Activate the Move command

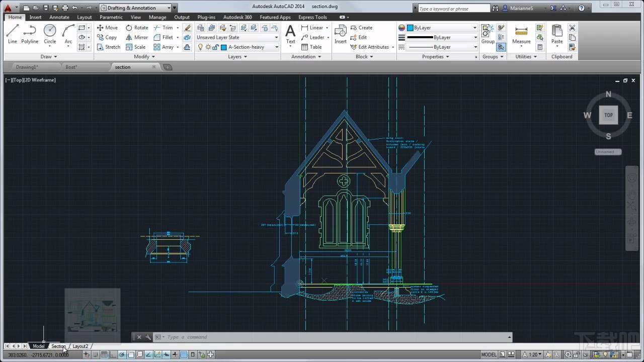click(108, 28)
